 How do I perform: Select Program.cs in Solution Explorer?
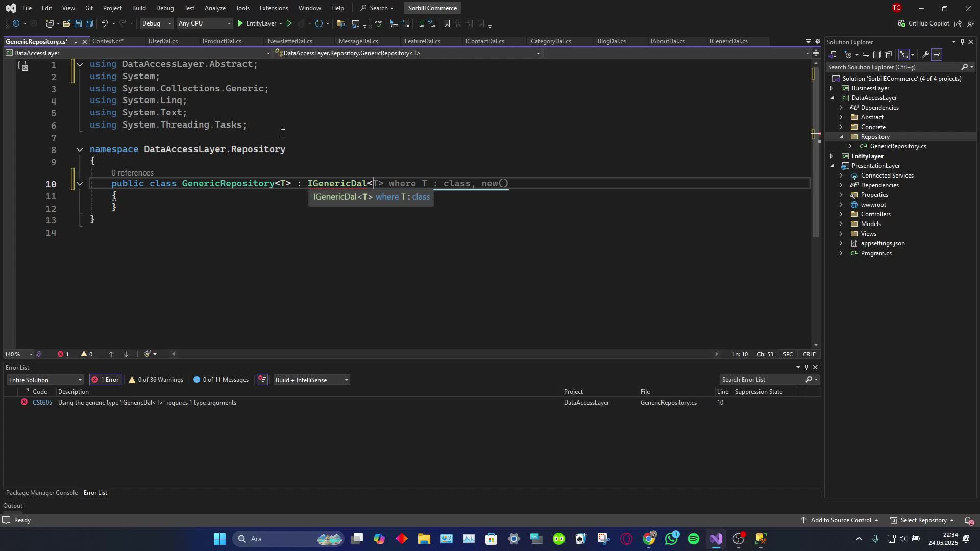coord(876,253)
